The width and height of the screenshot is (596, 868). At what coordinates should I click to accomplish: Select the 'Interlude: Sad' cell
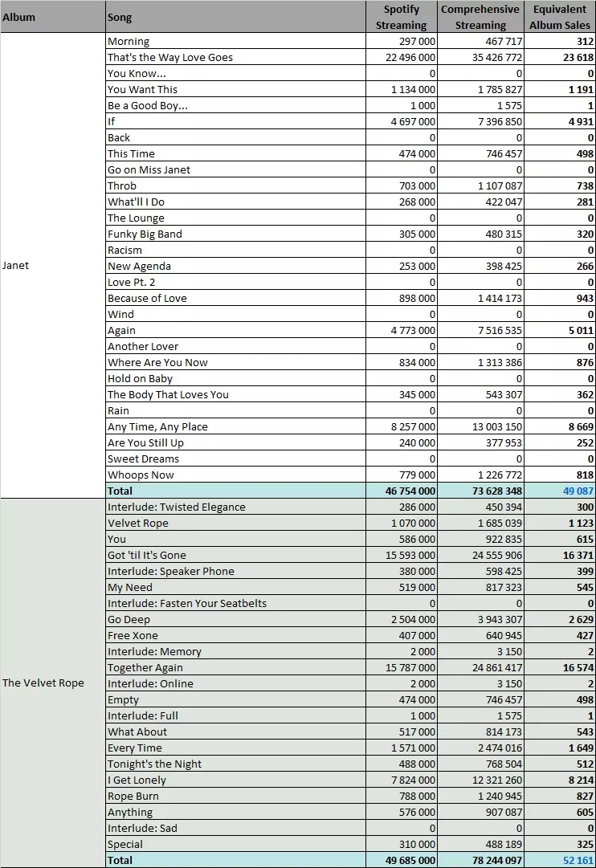tap(235, 828)
